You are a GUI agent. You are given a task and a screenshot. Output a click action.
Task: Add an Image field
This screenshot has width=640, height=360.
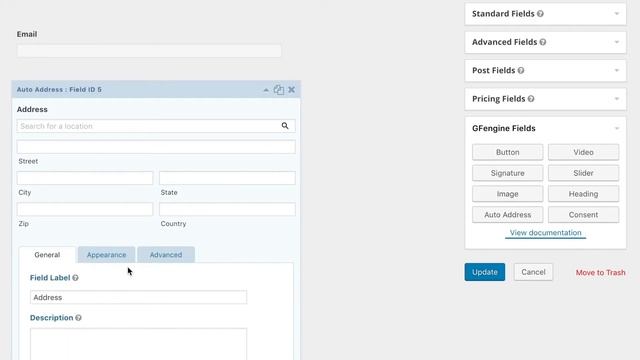508,194
